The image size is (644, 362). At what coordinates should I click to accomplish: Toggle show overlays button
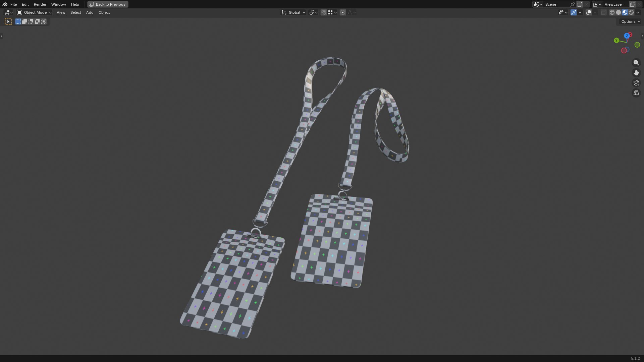(589, 12)
